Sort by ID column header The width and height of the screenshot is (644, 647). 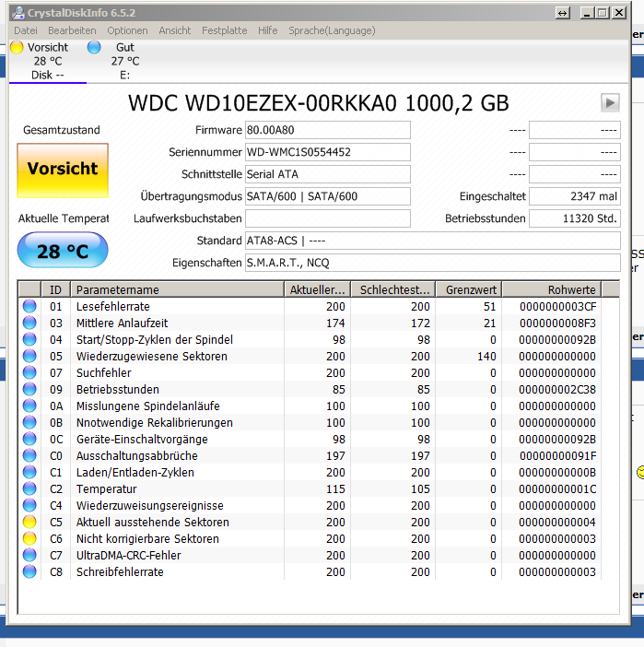(55, 289)
